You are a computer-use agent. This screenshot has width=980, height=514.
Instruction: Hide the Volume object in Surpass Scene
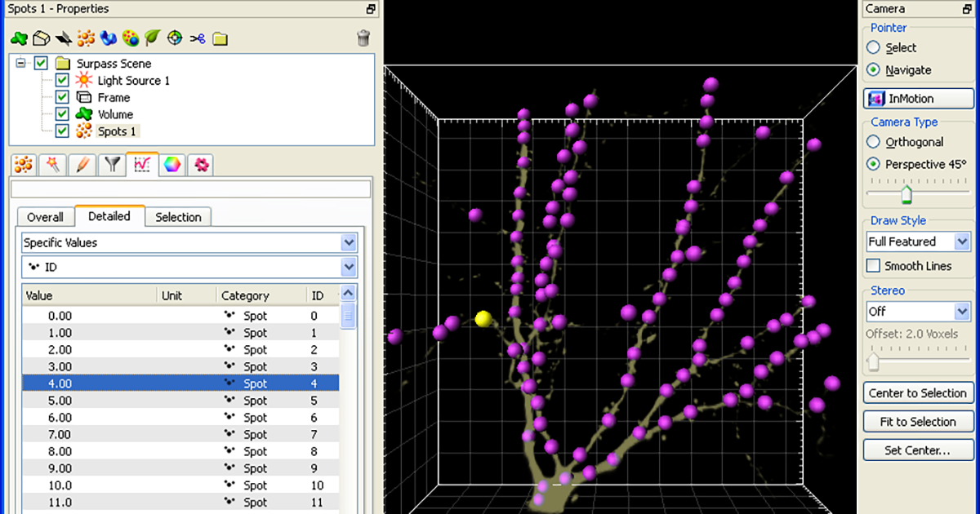coord(61,114)
